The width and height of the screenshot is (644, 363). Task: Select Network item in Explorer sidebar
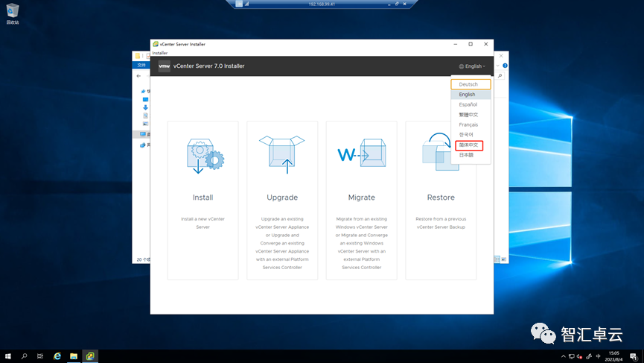143,145
